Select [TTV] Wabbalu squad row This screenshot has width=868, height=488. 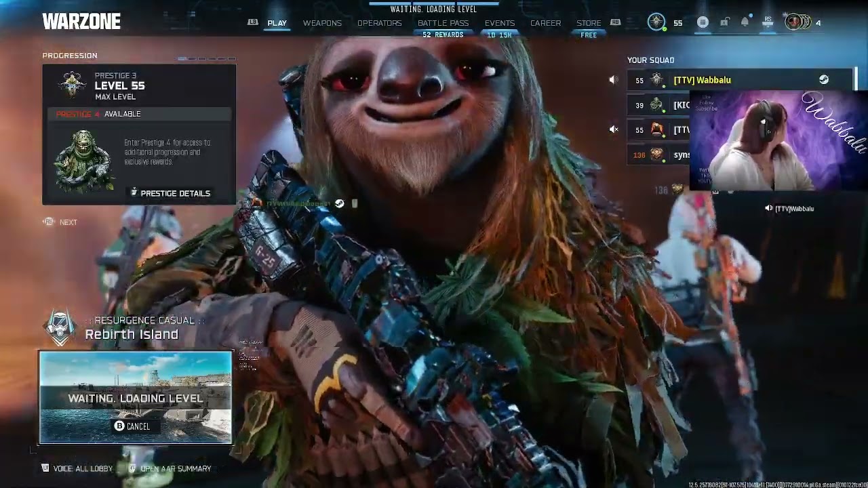click(740, 80)
